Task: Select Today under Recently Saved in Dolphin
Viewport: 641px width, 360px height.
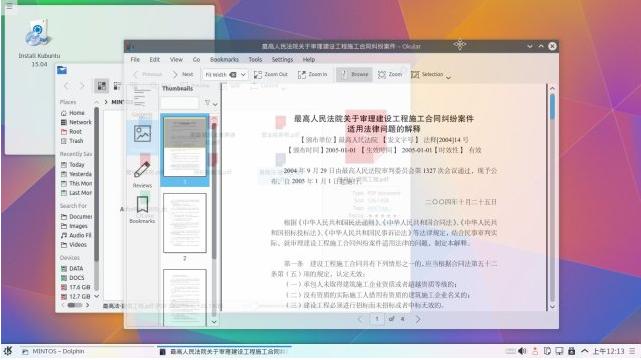Action: [73, 164]
